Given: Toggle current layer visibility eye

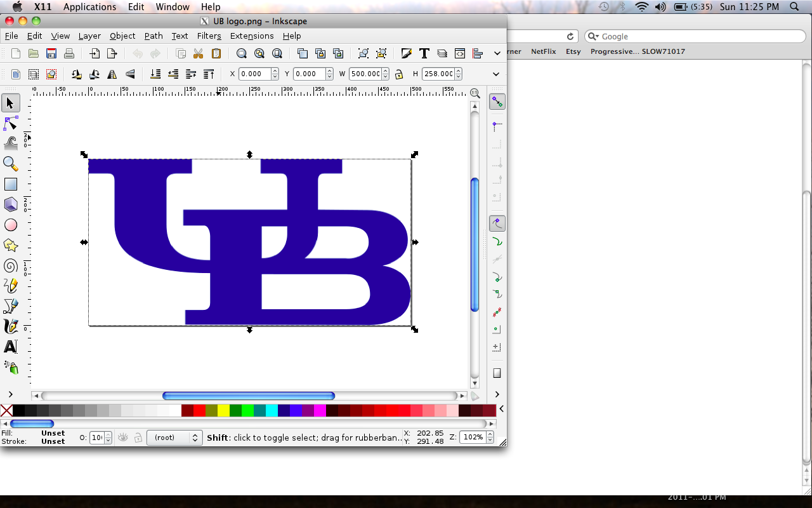Looking at the screenshot, I should coord(123,438).
